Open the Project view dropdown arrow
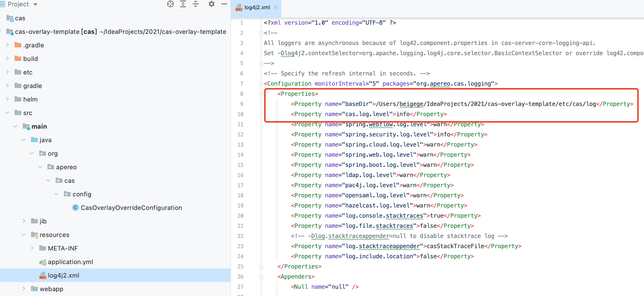This screenshot has width=644, height=296. 35,5
